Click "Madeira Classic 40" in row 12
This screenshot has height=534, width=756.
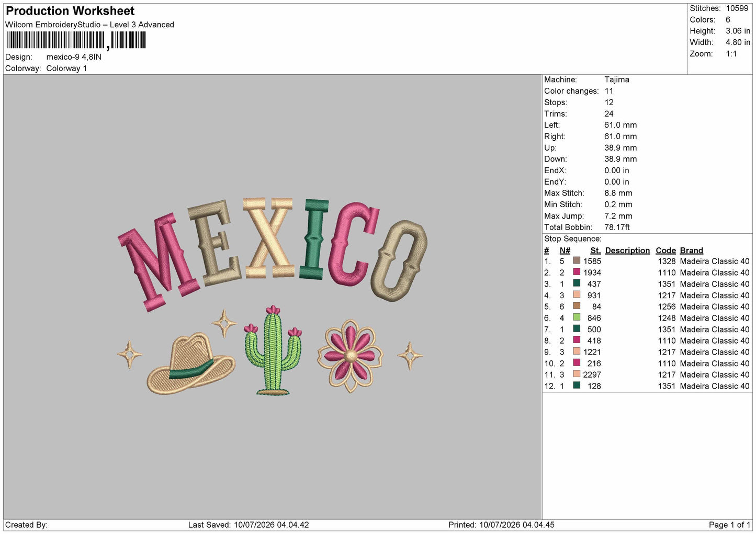[x=715, y=386]
